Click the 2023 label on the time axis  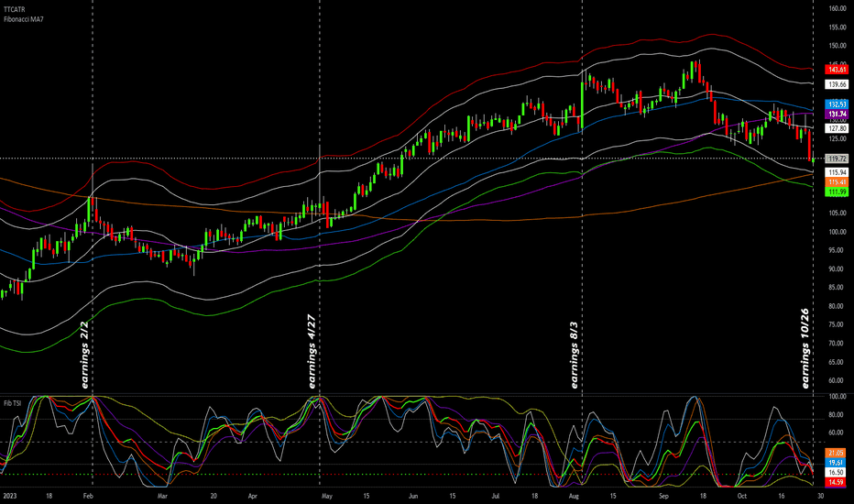pyautogui.click(x=10, y=497)
